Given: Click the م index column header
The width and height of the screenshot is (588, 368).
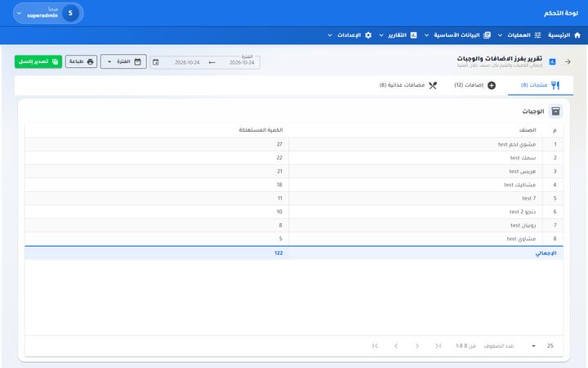Looking at the screenshot, I should tap(555, 130).
